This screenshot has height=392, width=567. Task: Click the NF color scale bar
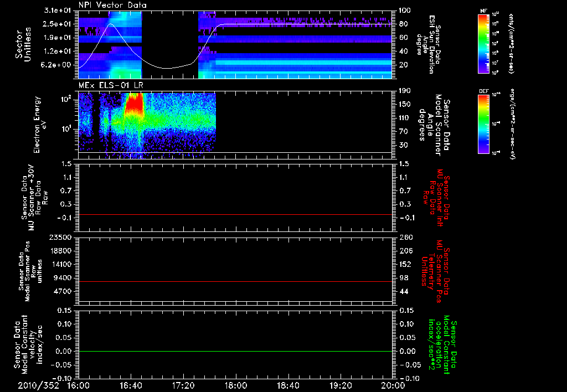coord(483,44)
